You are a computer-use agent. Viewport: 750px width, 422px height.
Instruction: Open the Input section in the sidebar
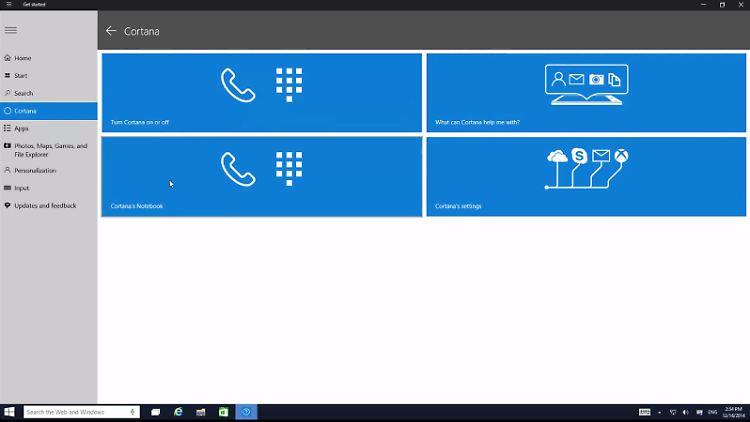[x=22, y=188]
